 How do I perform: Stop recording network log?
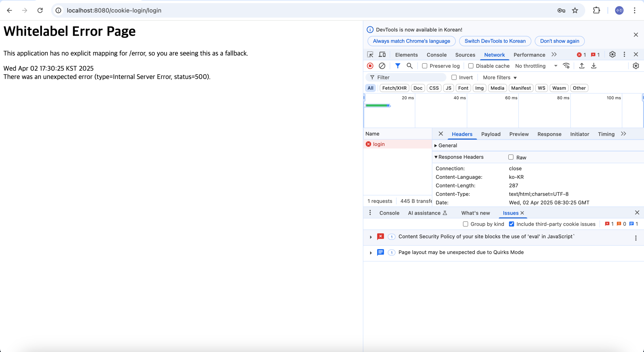pyautogui.click(x=370, y=66)
